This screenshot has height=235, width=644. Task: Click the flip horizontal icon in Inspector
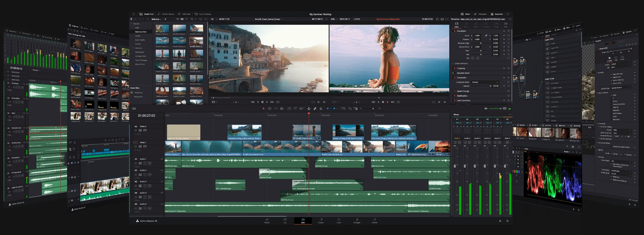tap(473, 58)
